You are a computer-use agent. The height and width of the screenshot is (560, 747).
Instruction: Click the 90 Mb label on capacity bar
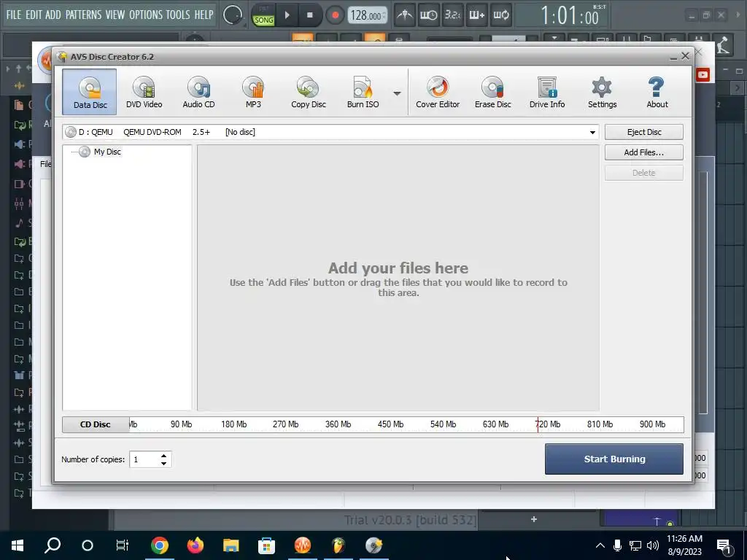[181, 424]
